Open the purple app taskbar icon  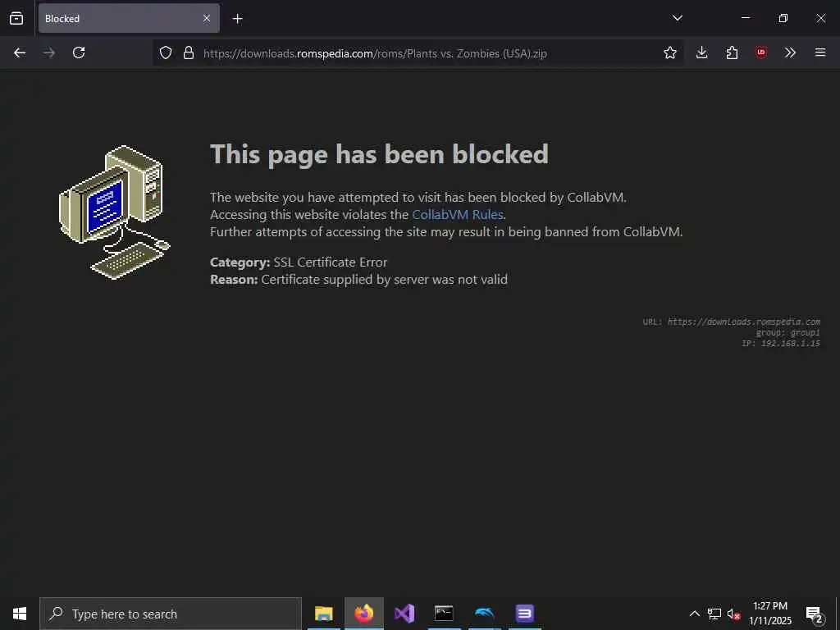point(524,614)
